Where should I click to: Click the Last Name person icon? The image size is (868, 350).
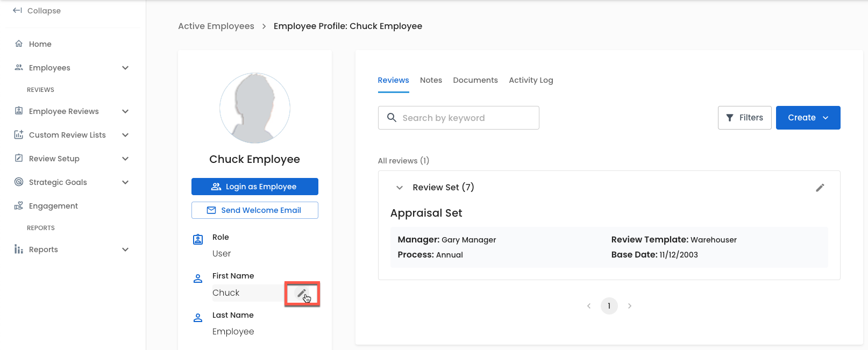click(x=198, y=318)
